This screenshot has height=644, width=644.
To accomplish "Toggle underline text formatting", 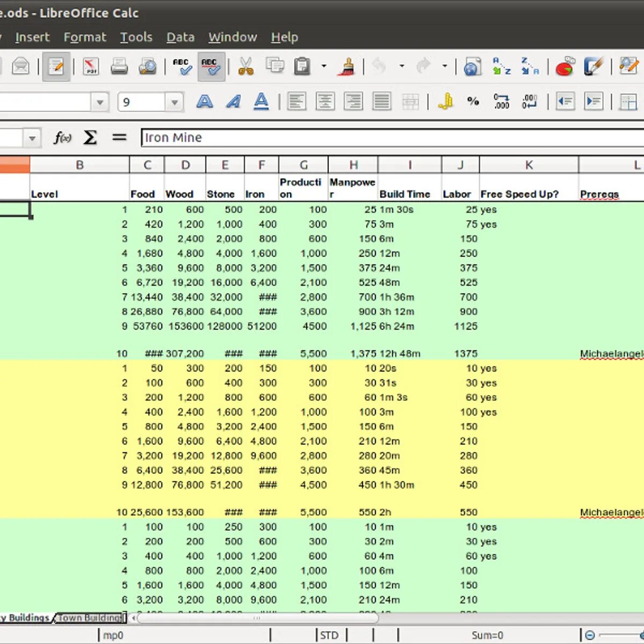I will click(x=261, y=101).
